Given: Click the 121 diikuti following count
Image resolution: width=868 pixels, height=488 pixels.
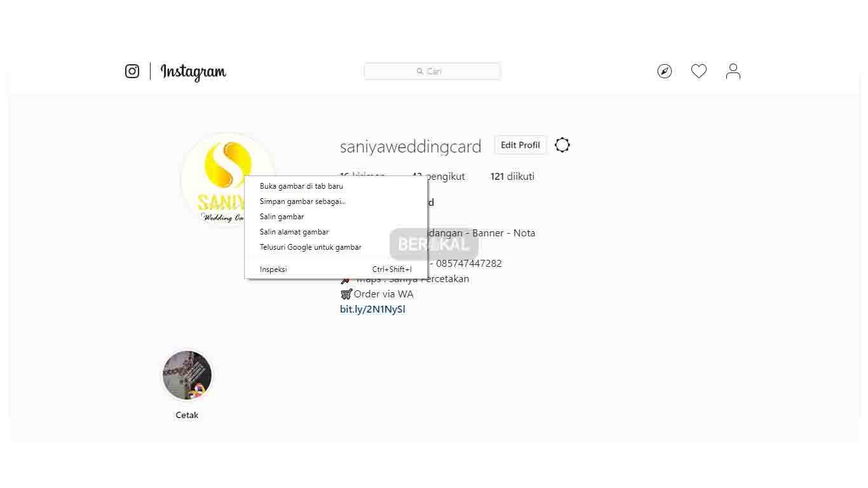Looking at the screenshot, I should [x=512, y=177].
